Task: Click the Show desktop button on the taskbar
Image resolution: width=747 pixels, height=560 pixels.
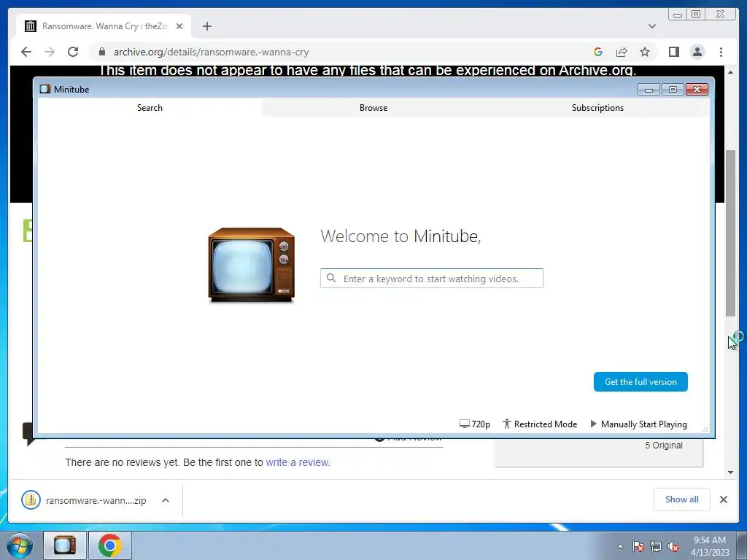Action: tap(742, 545)
